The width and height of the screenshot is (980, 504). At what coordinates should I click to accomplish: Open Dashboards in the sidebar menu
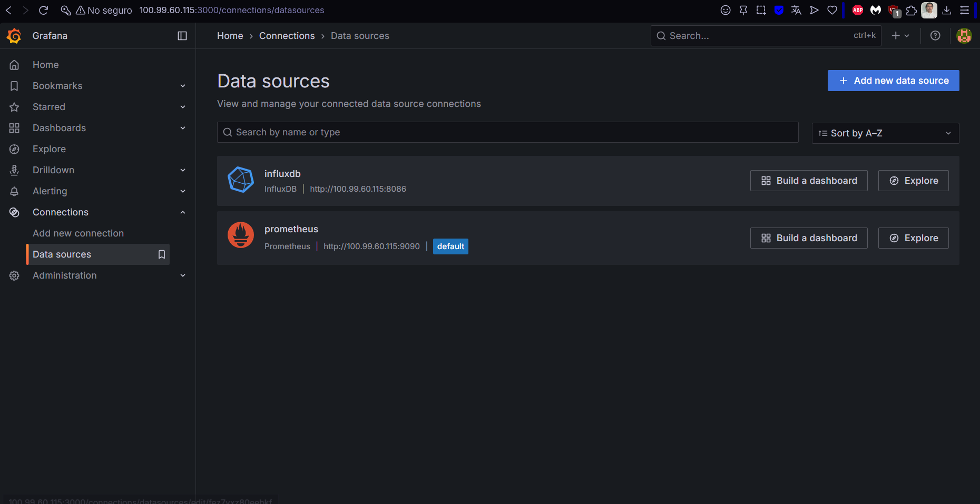point(59,128)
